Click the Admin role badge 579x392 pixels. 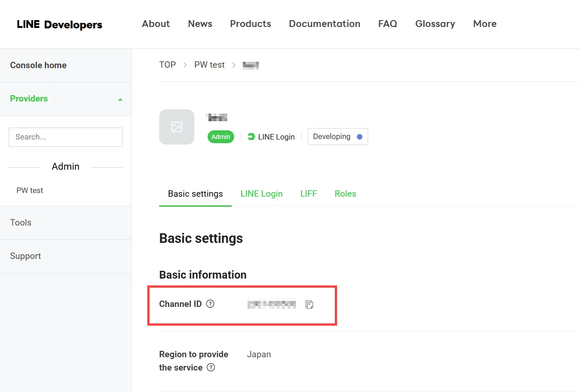[220, 137]
